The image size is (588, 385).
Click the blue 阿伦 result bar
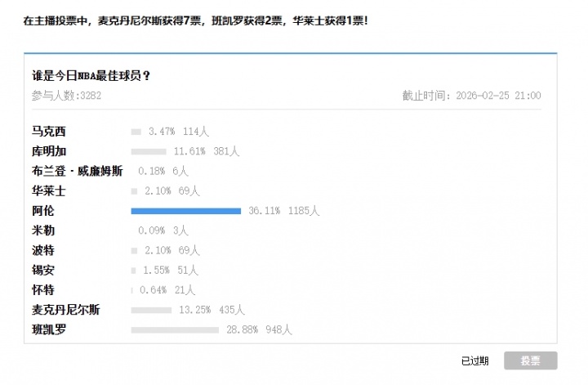tap(185, 211)
